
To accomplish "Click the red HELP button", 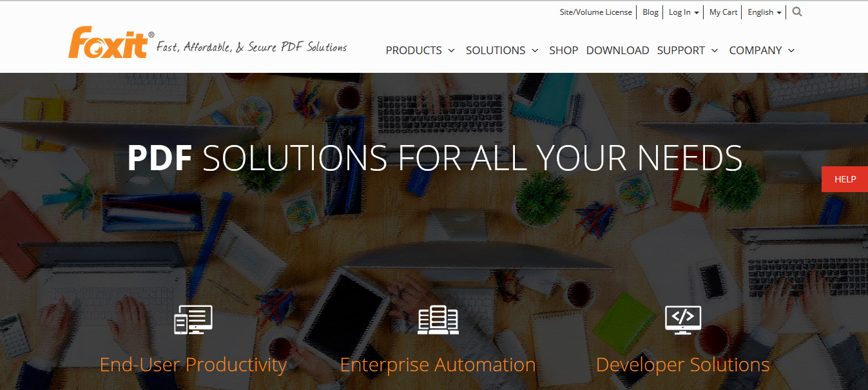I will coord(845,179).
